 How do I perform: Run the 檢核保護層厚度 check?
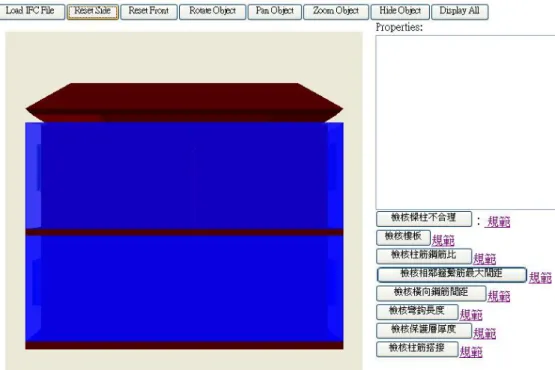point(424,330)
